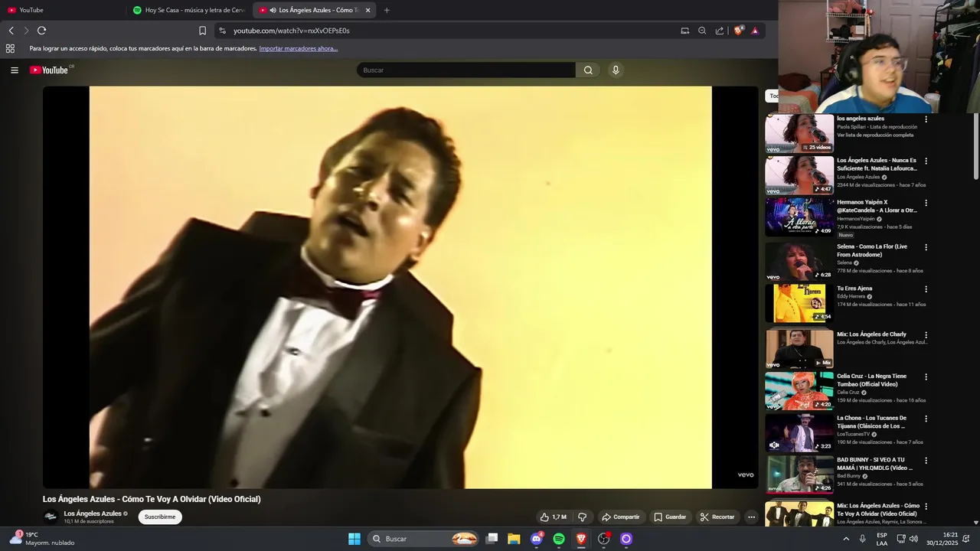980x551 pixels.
Task: Open Brave Shields lion icon
Action: (x=738, y=31)
